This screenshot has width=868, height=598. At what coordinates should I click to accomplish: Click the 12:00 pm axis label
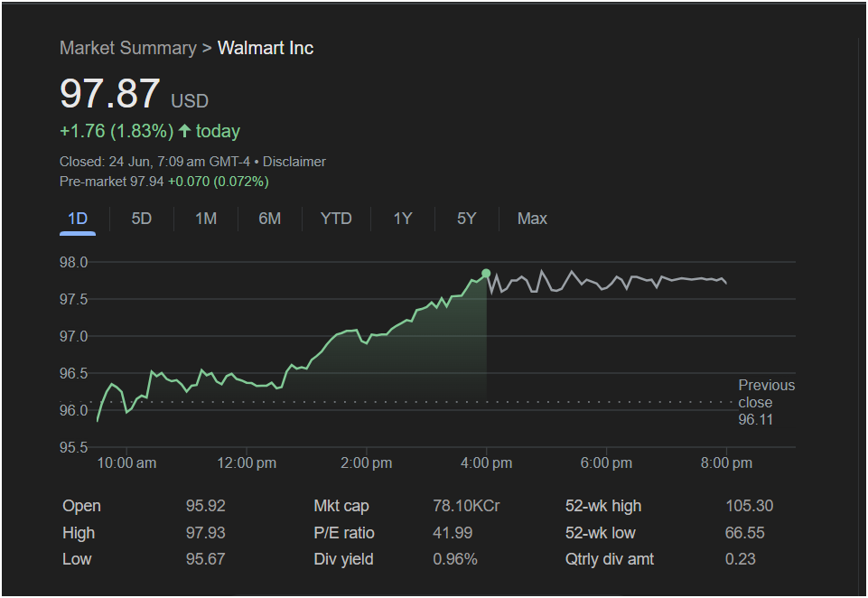click(247, 463)
